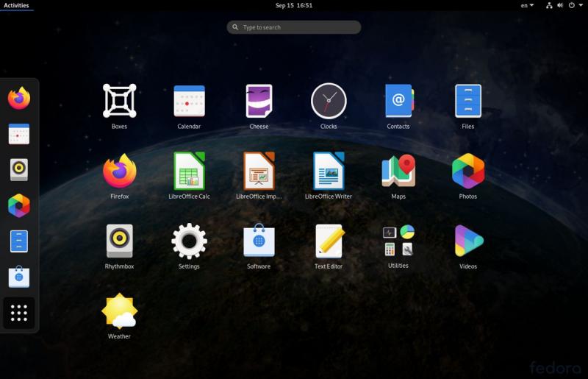The width and height of the screenshot is (588, 379).
Task: Open the Text Editor app
Action: (329, 241)
